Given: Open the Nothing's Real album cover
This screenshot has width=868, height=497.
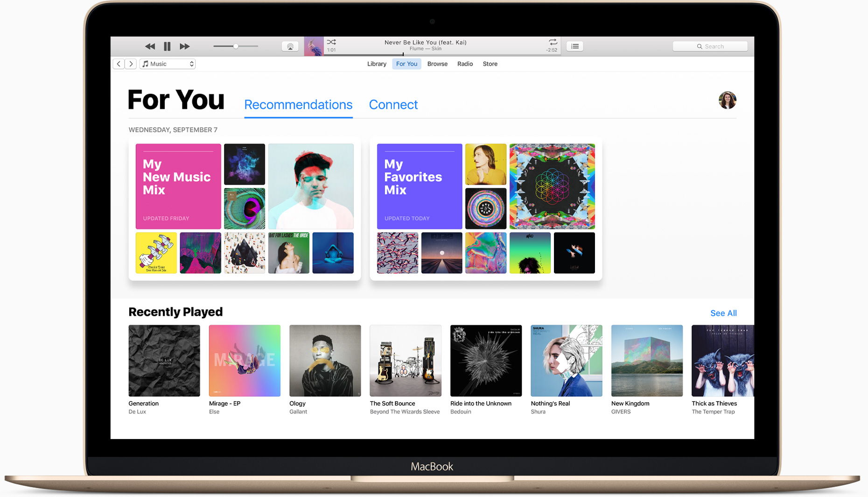Looking at the screenshot, I should [x=567, y=361].
